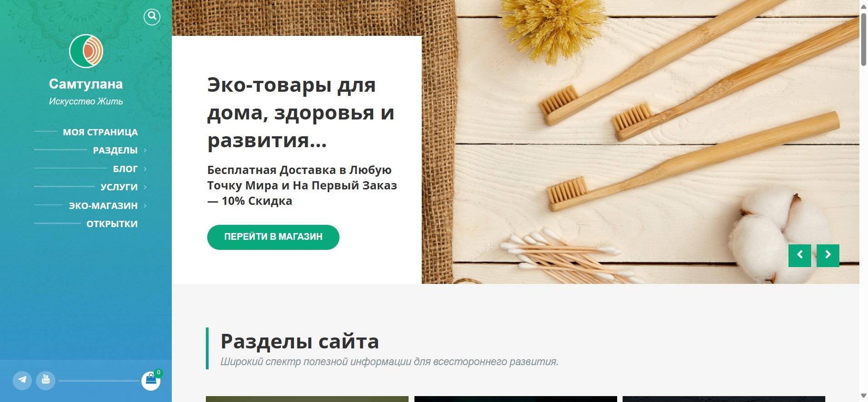The height and width of the screenshot is (402, 868).
Task: Click the Эко-товары slide heading
Action: pos(300,112)
